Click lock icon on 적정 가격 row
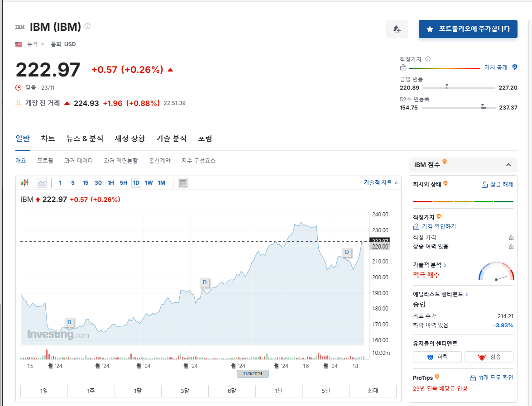Image resolution: width=532 pixels, height=406 pixels. [x=511, y=238]
